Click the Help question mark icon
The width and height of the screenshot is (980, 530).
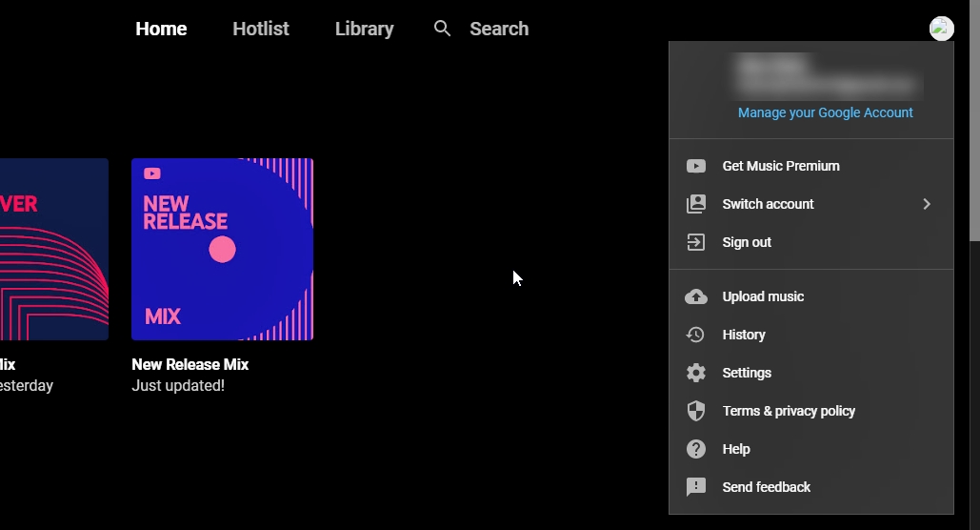point(696,449)
